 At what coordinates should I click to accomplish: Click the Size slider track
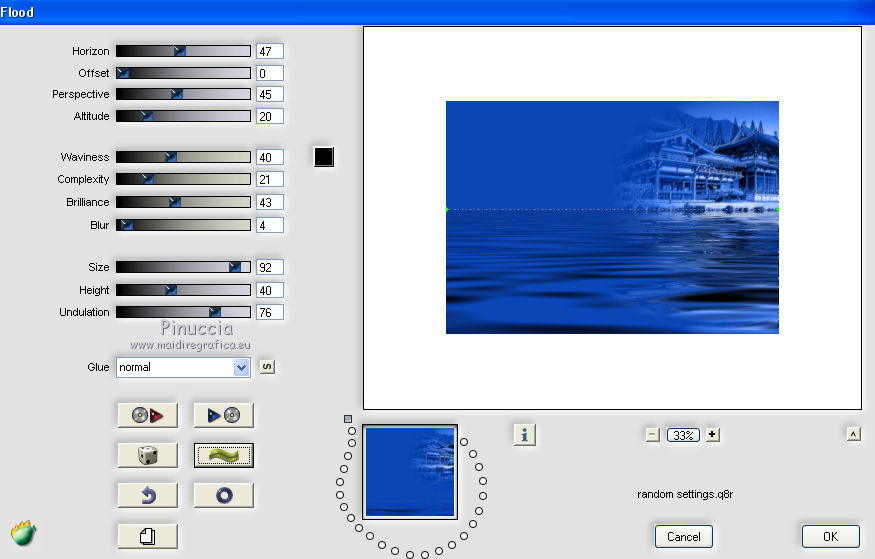tap(183, 267)
